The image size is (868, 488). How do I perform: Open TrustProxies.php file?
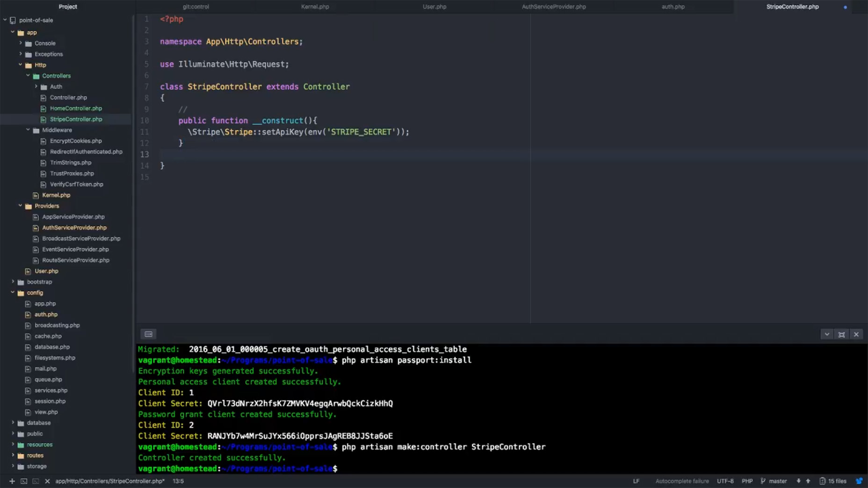tap(72, 173)
